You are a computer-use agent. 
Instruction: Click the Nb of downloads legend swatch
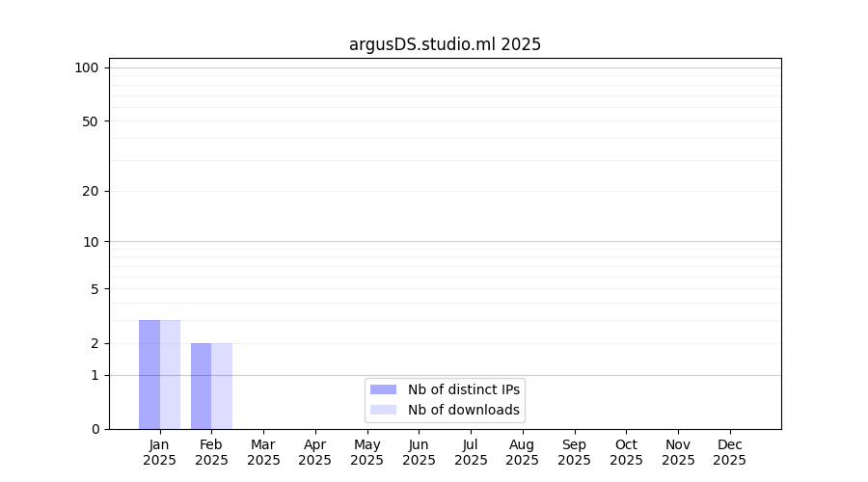383,410
